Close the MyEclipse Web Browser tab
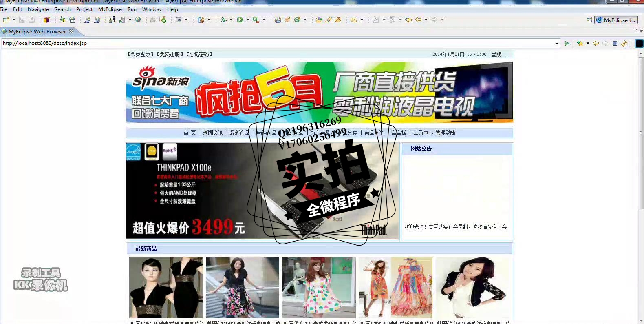Image resolution: width=644 pixels, height=324 pixels. (x=71, y=31)
